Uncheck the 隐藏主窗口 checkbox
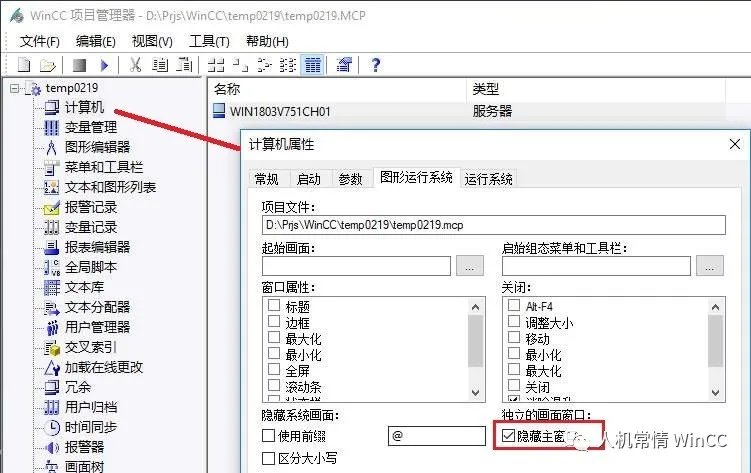This screenshot has width=751, height=473. 508,436
